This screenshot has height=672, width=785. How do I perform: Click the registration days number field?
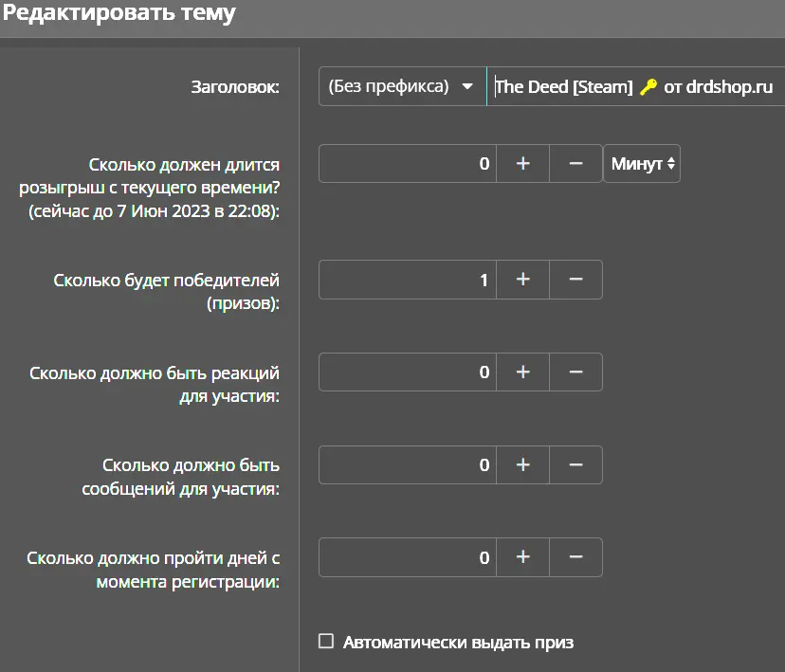click(x=408, y=557)
